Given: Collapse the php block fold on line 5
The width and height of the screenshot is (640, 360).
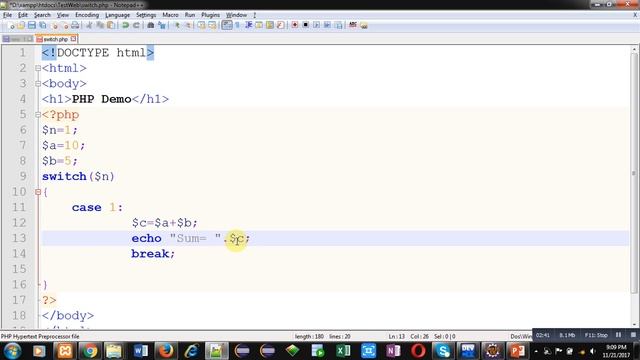Looking at the screenshot, I should (38, 115).
